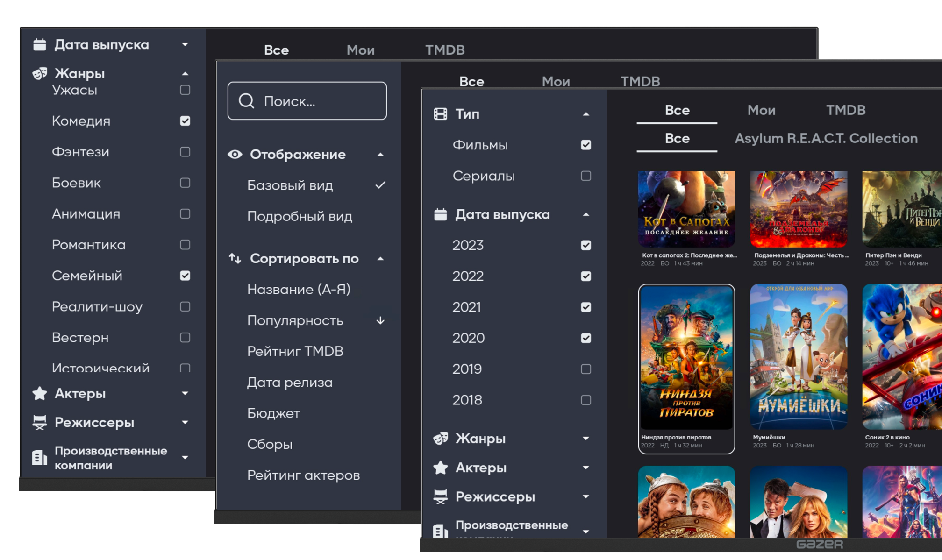The image size is (942, 560).
Task: Click the theater masks icon next to Жанры in the left panel
Action: click(x=40, y=73)
